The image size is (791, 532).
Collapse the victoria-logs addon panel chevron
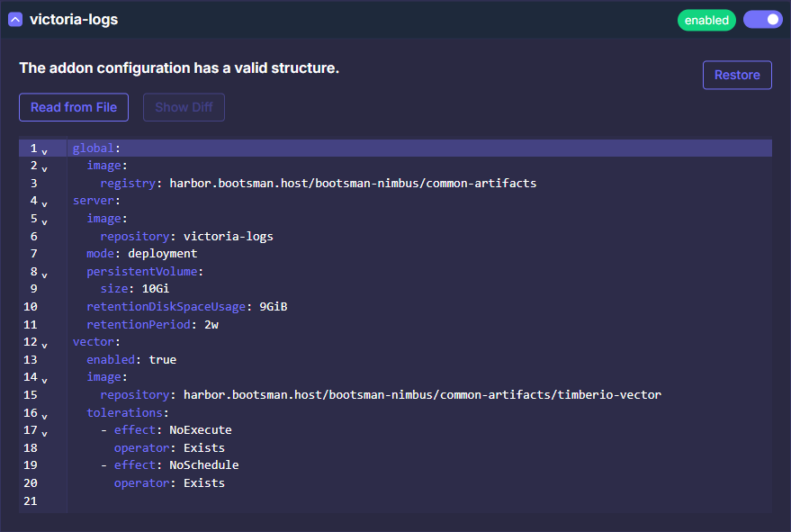(15, 20)
